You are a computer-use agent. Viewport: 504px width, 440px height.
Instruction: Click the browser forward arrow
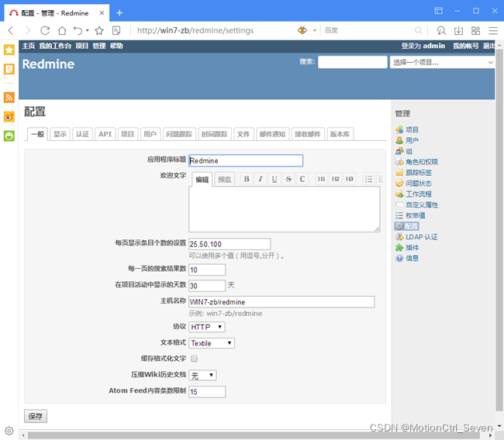pos(28,30)
